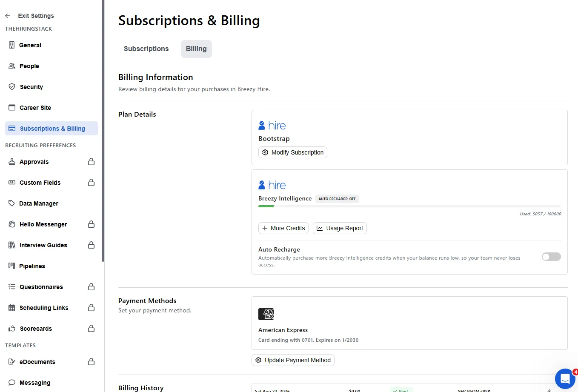
Task: Open Custom Fields settings
Action: 40,183
